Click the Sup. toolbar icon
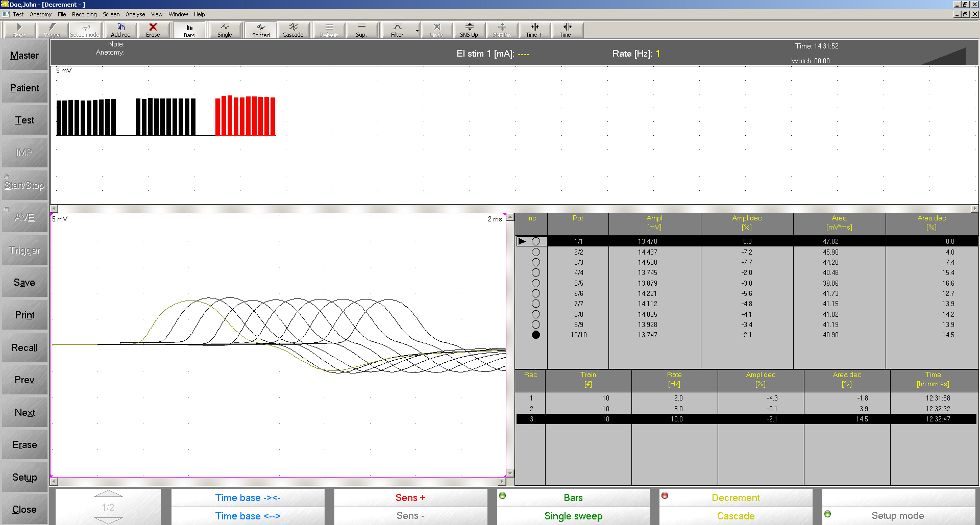This screenshot has height=525, width=980. [x=361, y=30]
